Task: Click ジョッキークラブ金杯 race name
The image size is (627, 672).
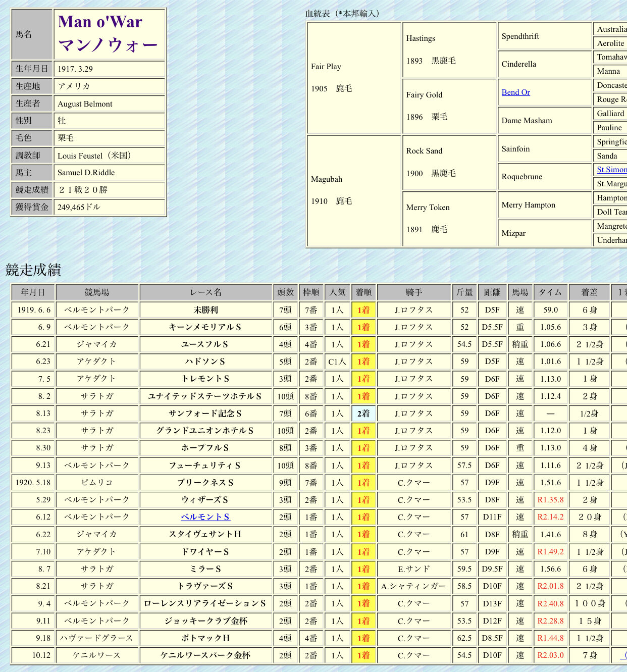Action: coord(205,621)
